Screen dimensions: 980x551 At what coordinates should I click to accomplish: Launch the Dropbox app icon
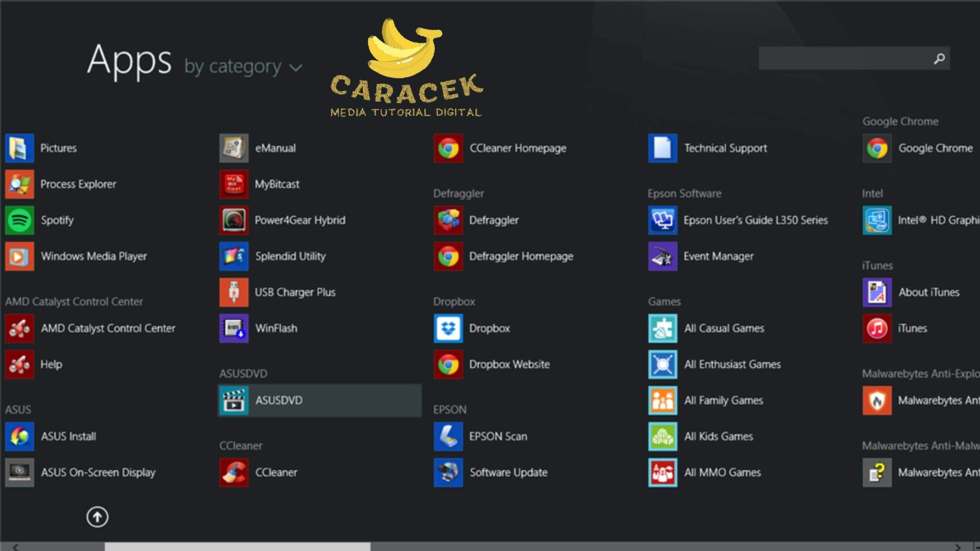coord(448,328)
